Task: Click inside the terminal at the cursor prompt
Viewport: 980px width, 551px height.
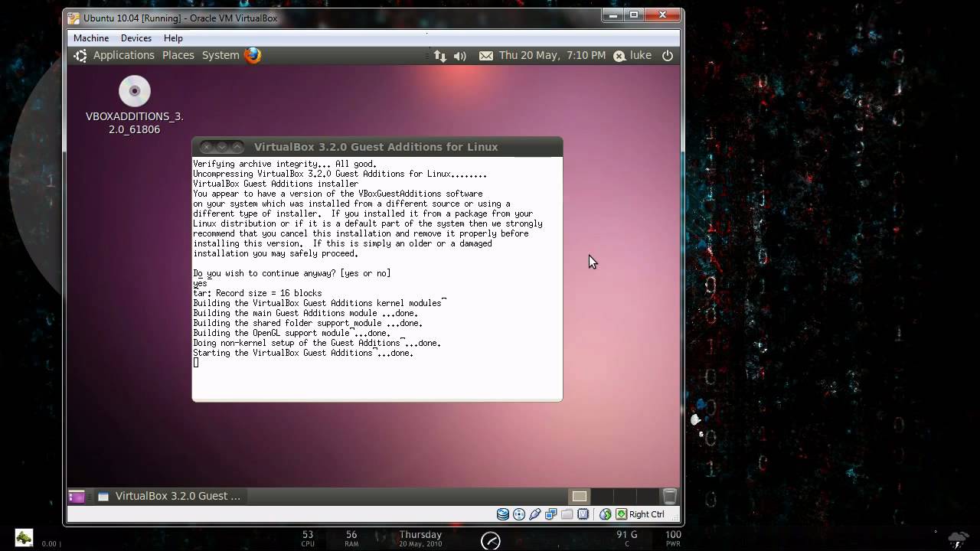Action: tap(196, 363)
